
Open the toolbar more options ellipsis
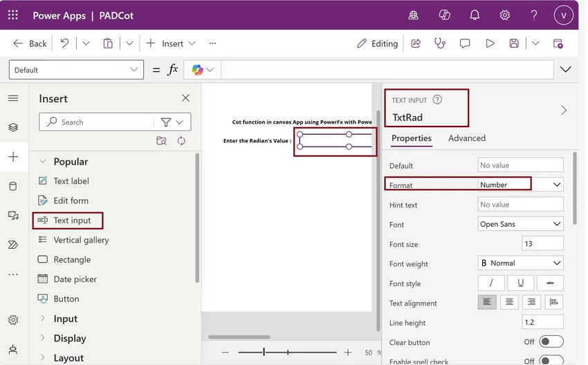pos(212,44)
